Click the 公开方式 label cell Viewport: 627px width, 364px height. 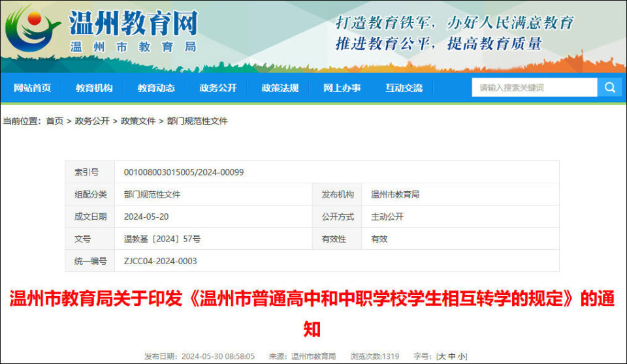point(337,217)
